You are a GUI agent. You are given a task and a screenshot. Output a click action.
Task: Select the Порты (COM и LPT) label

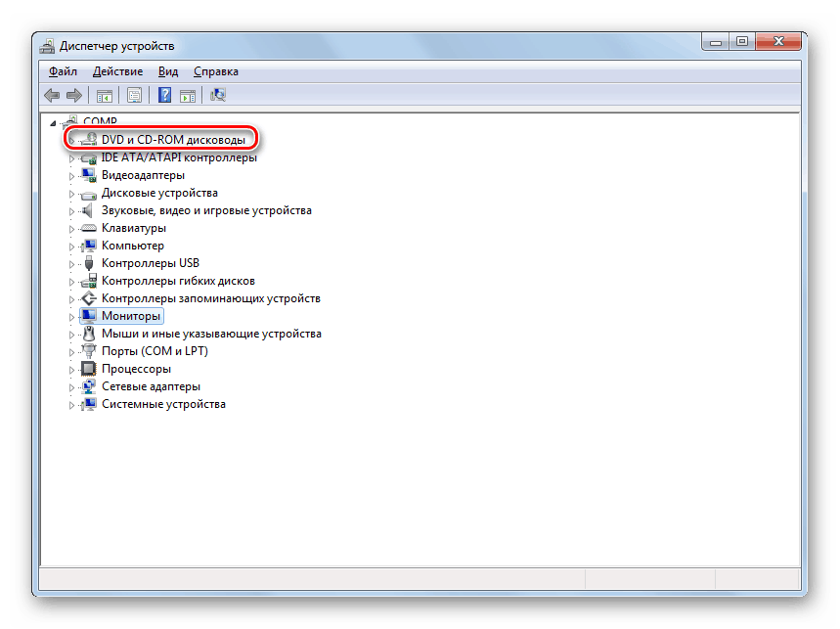pos(155,351)
